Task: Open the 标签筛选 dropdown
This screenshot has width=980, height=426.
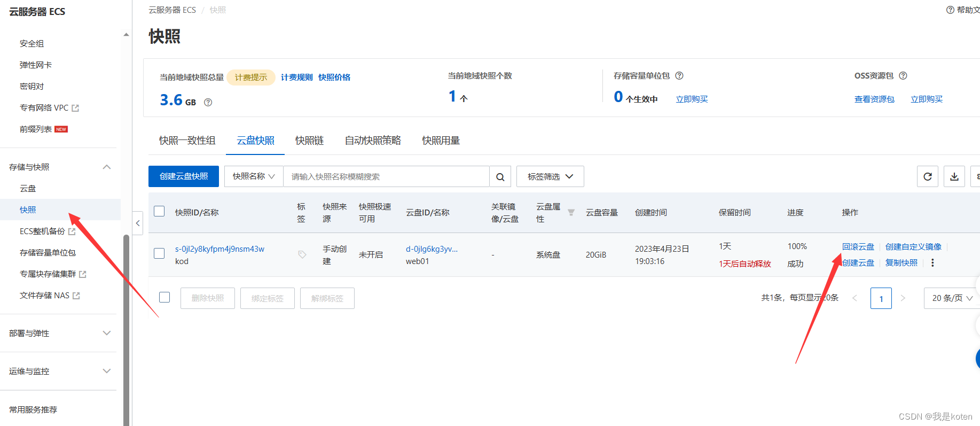Action: 550,176
